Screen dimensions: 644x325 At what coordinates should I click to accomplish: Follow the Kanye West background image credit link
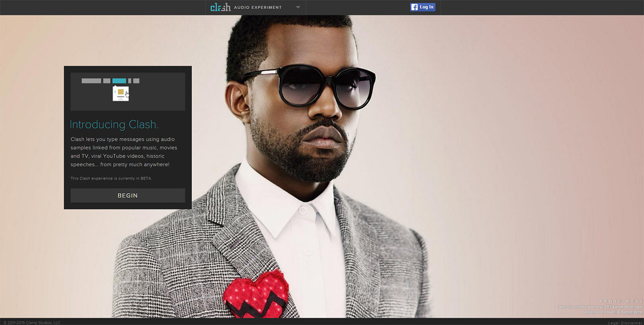click(632, 312)
